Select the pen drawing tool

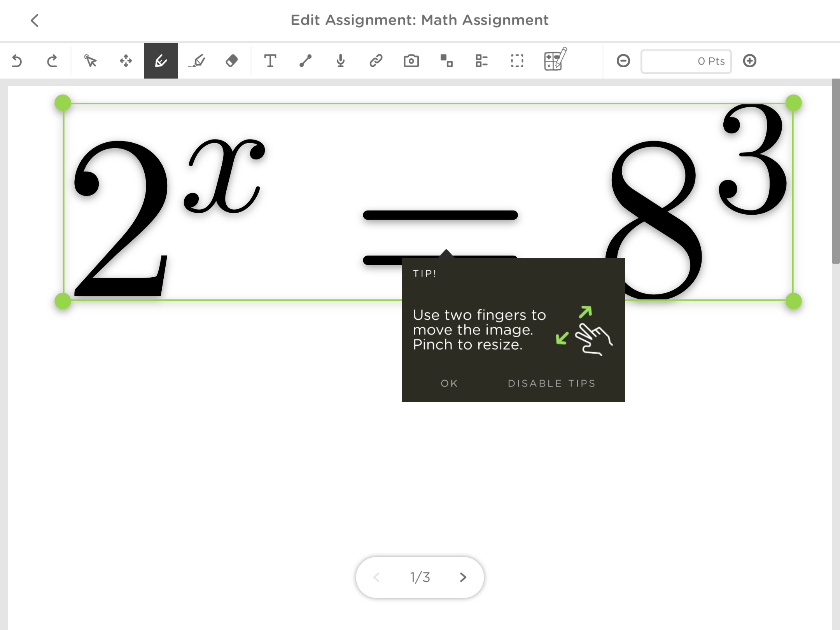click(161, 61)
